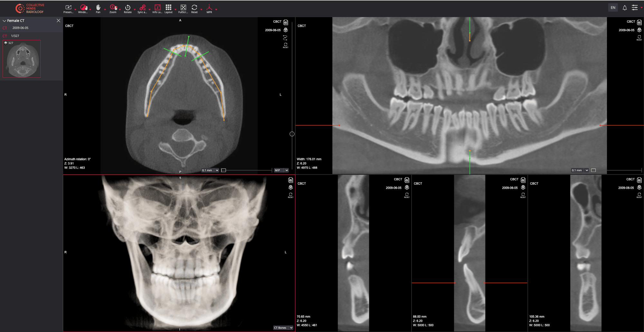Image resolution: width=644 pixels, height=332 pixels.
Task: Select the Window level tool
Action: (83, 9)
